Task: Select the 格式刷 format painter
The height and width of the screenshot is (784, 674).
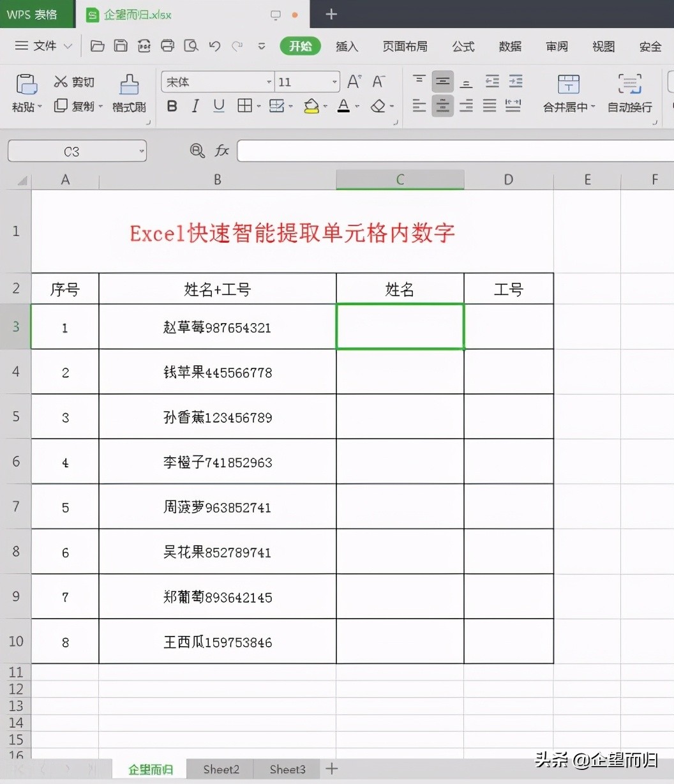Action: pos(130,94)
